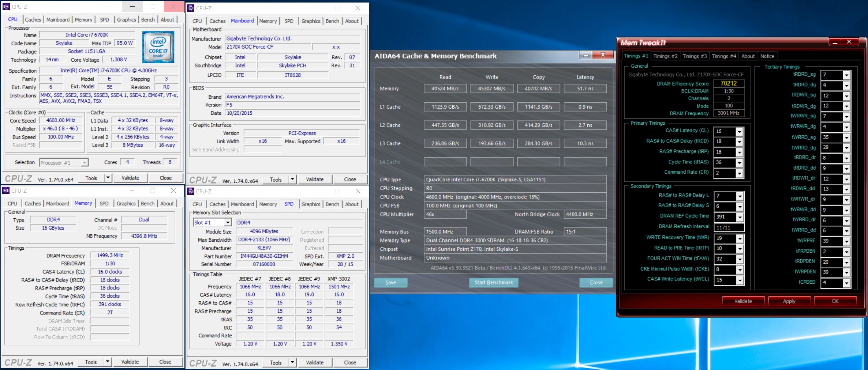The image size is (868, 370).
Task: Click the North Bridge Clock value 4400.0 MHz
Action: click(x=585, y=214)
